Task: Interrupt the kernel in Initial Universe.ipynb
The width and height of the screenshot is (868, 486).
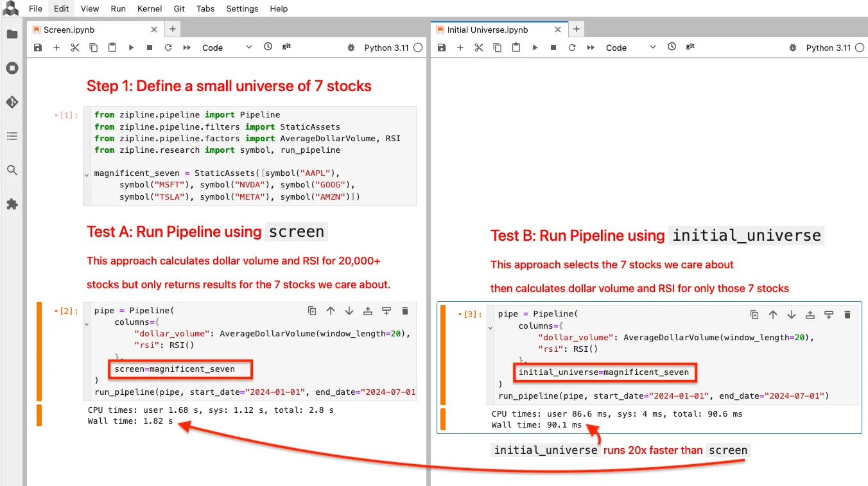Action: coord(553,48)
